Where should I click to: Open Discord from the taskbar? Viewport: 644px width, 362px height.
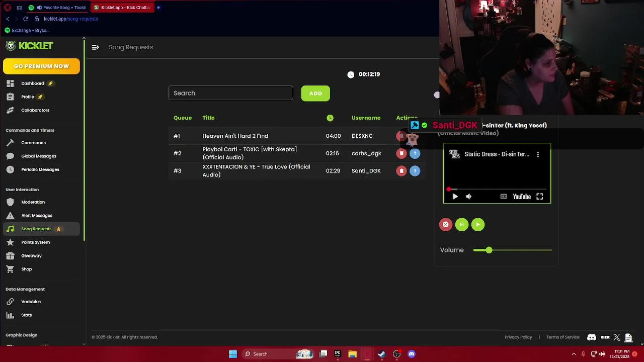coord(412,354)
